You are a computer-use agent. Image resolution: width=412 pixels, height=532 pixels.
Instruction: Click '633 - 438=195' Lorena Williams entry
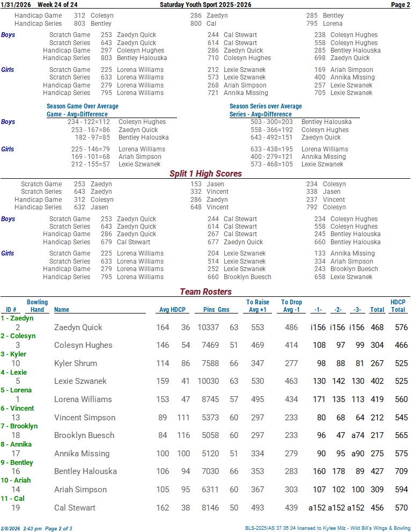point(299,149)
